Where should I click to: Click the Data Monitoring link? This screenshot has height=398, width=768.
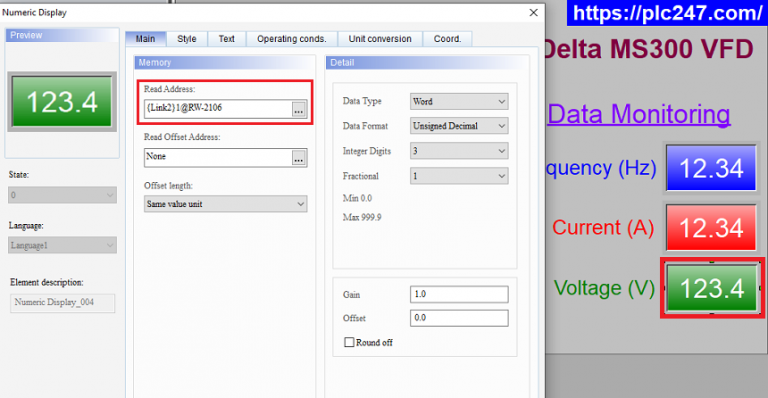[x=639, y=114]
